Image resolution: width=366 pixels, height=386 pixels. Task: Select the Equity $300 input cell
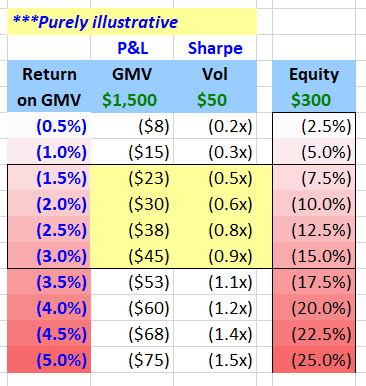point(314,100)
